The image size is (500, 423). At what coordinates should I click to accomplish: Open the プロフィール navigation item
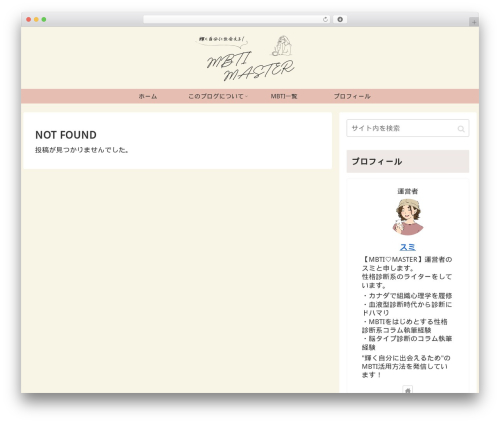coord(352,96)
